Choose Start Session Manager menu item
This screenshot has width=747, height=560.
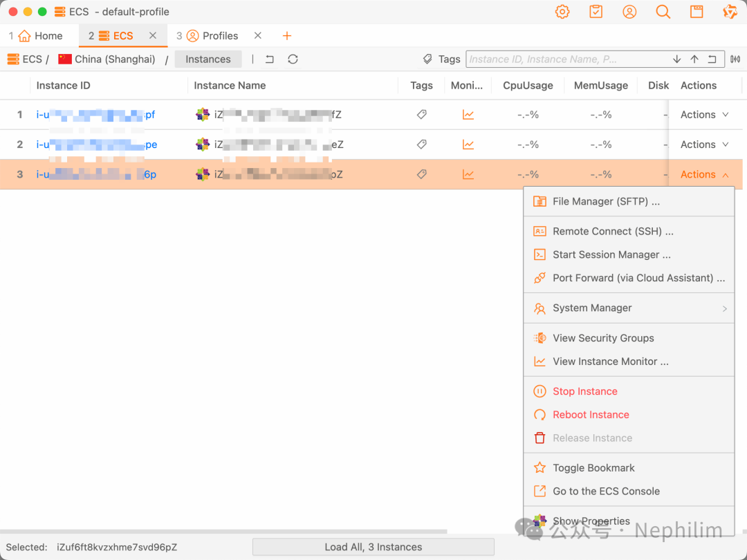(629, 254)
